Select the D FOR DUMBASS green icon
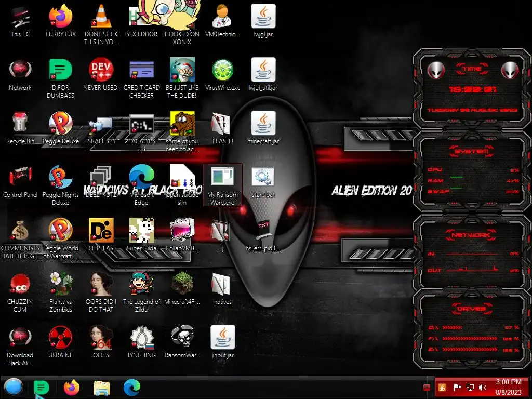This screenshot has width=532, height=399. click(60, 79)
